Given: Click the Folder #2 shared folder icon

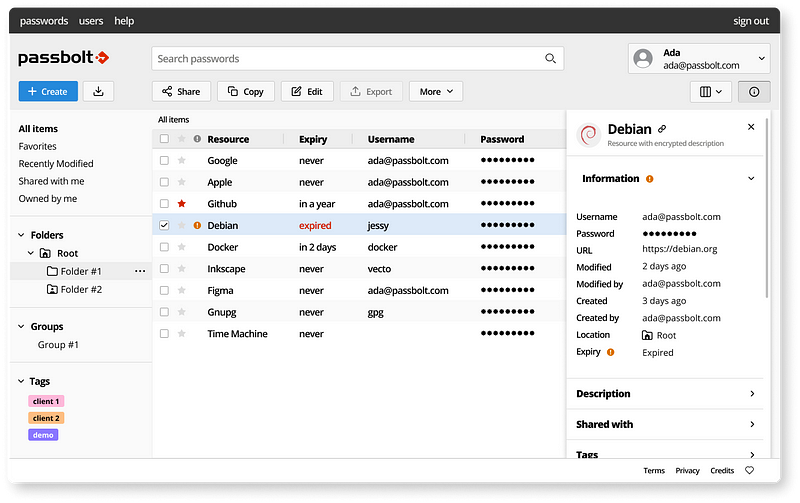Looking at the screenshot, I should tap(52, 289).
